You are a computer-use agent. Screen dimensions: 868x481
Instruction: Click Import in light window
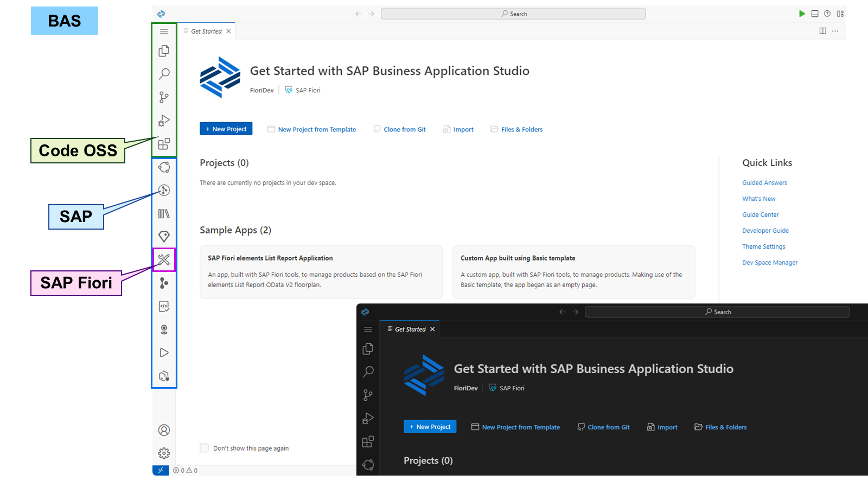[458, 129]
